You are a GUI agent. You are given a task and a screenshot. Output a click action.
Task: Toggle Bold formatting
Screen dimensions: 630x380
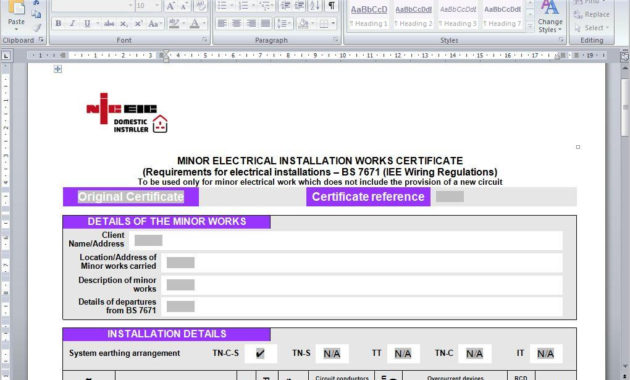click(59, 24)
